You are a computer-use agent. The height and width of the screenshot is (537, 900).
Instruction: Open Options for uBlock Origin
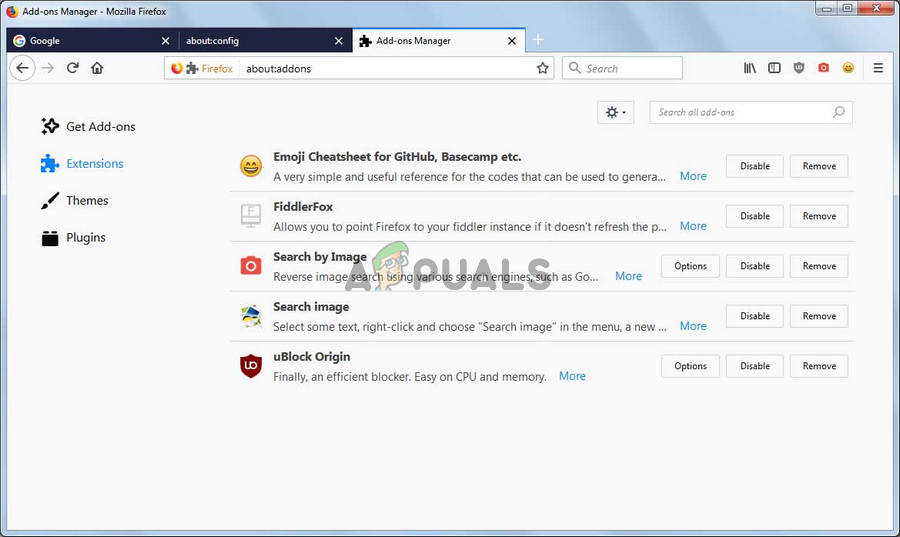coord(690,366)
